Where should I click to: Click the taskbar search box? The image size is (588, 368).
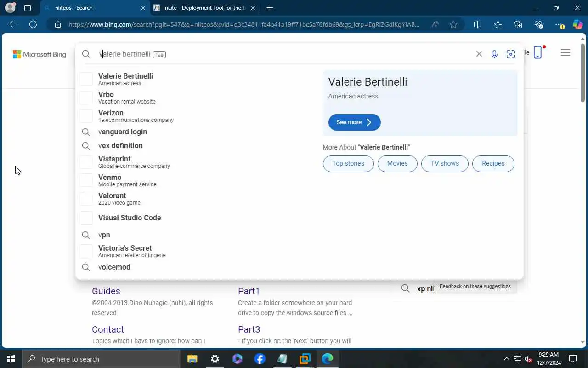[101, 359]
